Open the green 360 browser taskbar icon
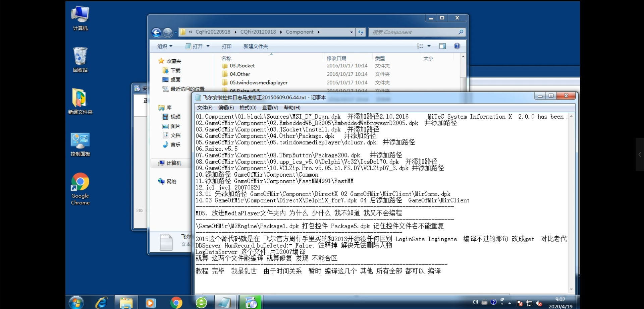This screenshot has height=309, width=644. [x=201, y=303]
